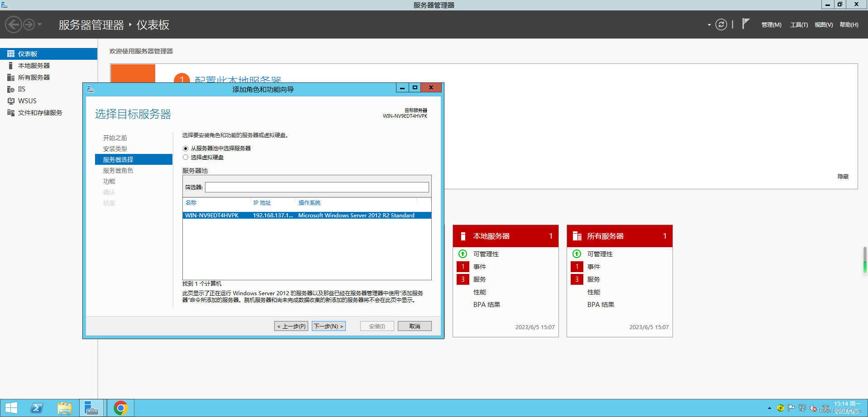Click the forward navigation arrow in Server Manager
The height and width of the screenshot is (417, 868).
click(x=29, y=24)
